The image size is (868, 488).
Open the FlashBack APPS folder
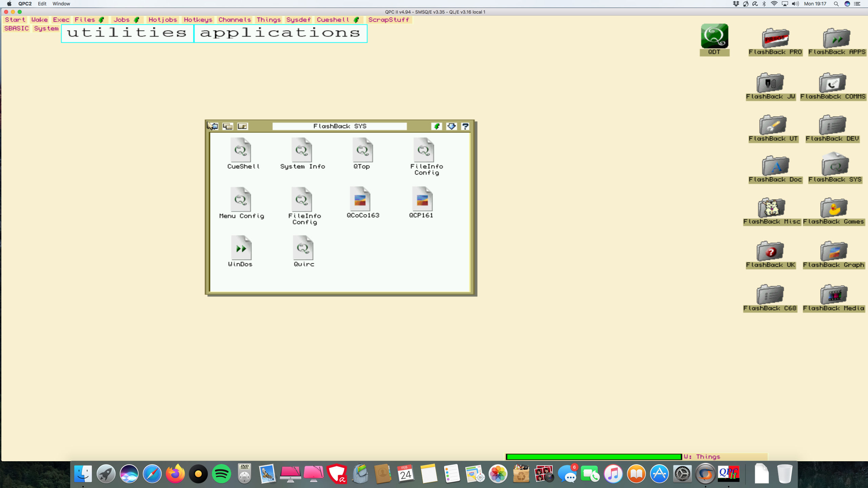click(x=836, y=38)
